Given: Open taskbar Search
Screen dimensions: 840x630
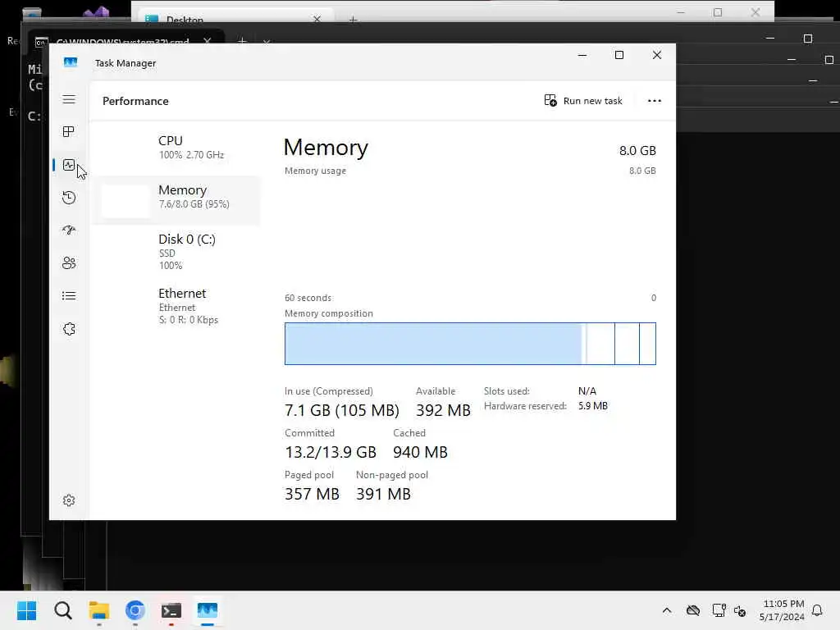Looking at the screenshot, I should (x=62, y=610).
